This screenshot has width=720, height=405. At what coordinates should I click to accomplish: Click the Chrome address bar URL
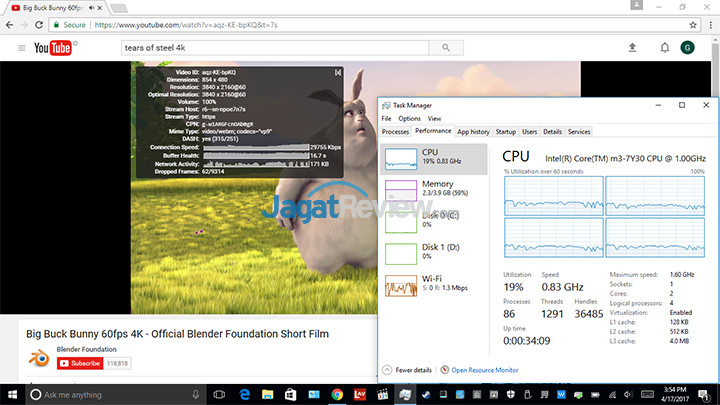186,25
